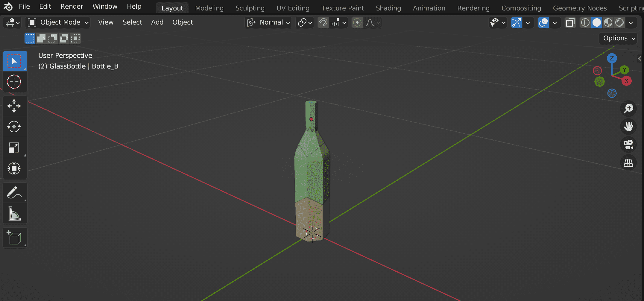Expand the overlays options arrow

(555, 22)
